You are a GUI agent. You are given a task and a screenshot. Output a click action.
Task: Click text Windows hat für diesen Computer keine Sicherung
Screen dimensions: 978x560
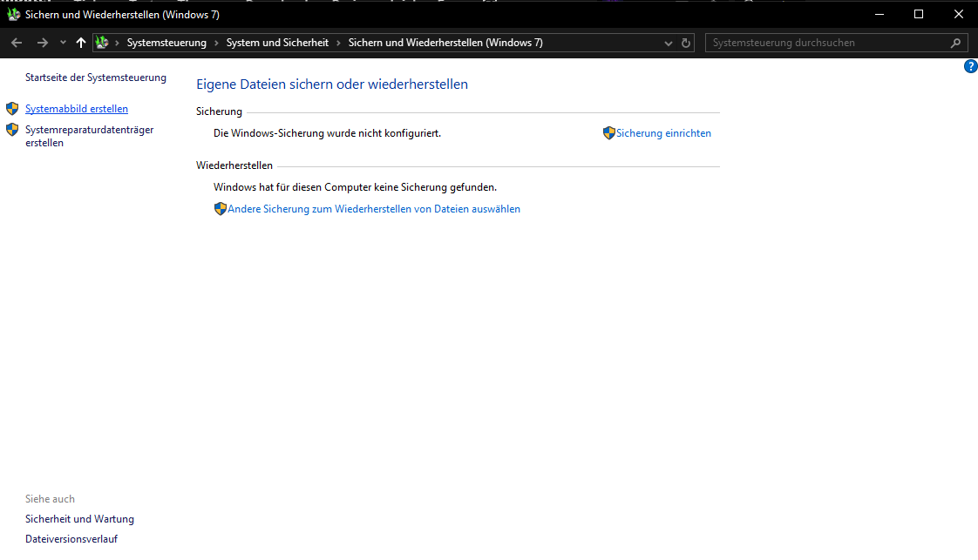click(x=355, y=187)
